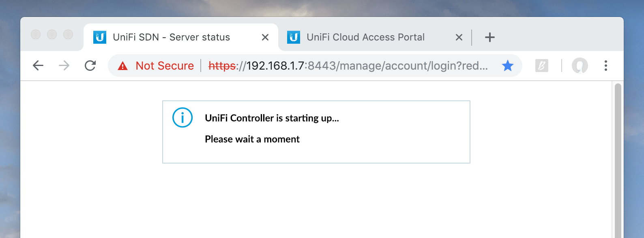Click the blue info icon
Image resolution: width=644 pixels, height=238 pixels.
pyautogui.click(x=182, y=118)
